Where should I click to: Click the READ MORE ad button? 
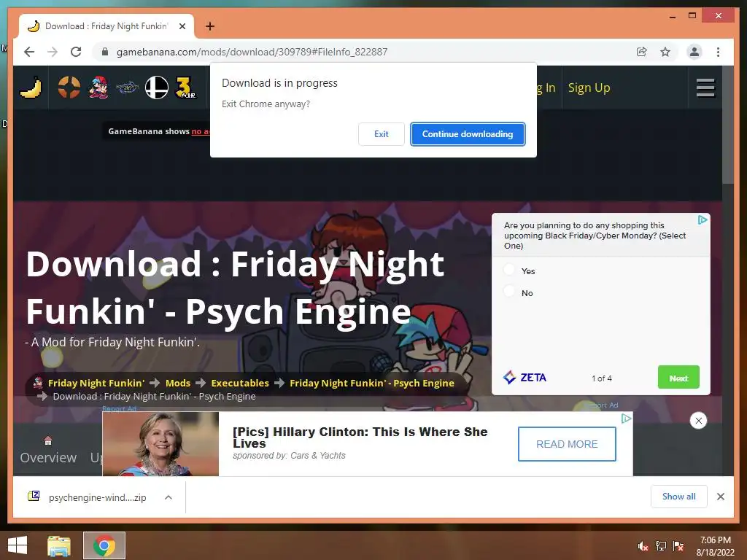567,444
